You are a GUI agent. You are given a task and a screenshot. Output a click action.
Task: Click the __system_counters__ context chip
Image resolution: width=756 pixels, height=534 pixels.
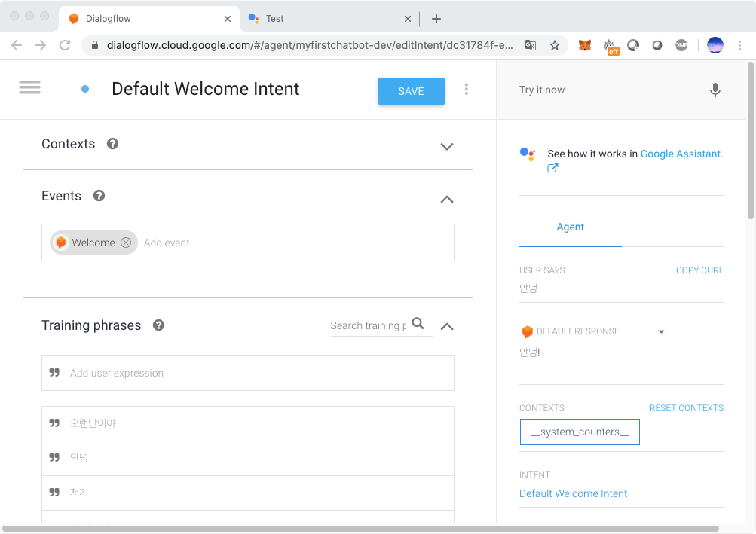pos(580,432)
